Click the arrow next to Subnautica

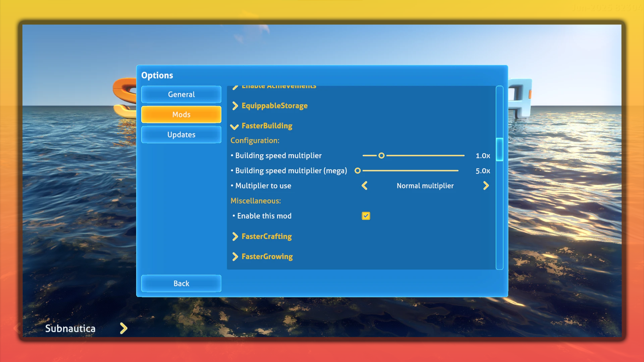[124, 328]
